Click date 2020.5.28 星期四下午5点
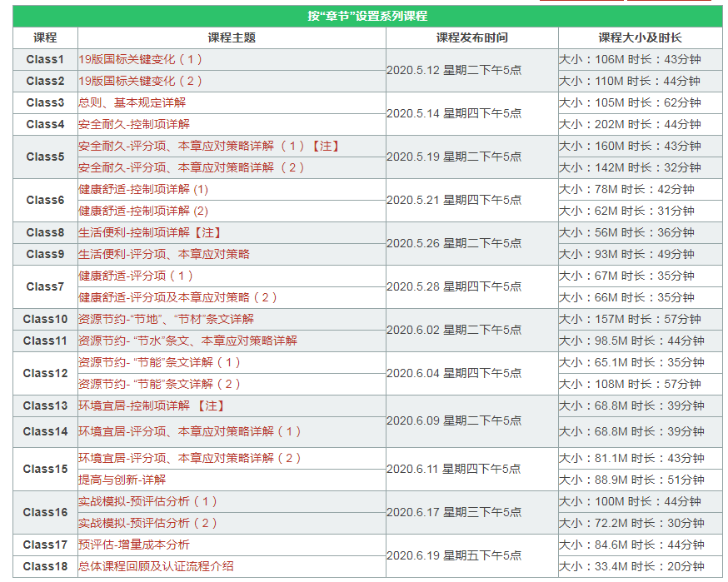728x582 pixels. (454, 286)
